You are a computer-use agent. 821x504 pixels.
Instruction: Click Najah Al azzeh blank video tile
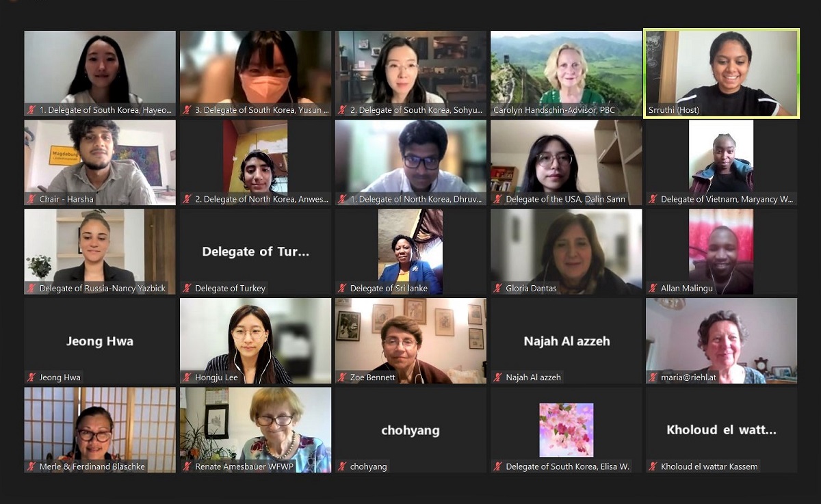[x=566, y=341]
